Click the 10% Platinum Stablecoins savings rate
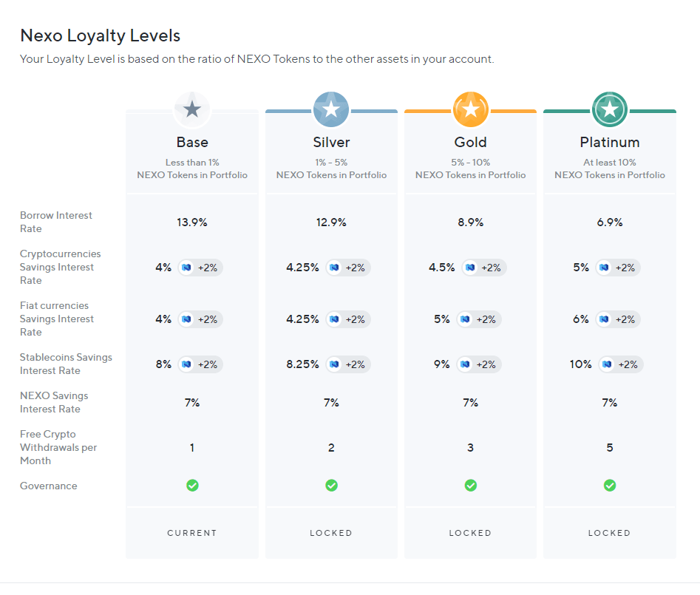700x595 pixels. tap(580, 364)
